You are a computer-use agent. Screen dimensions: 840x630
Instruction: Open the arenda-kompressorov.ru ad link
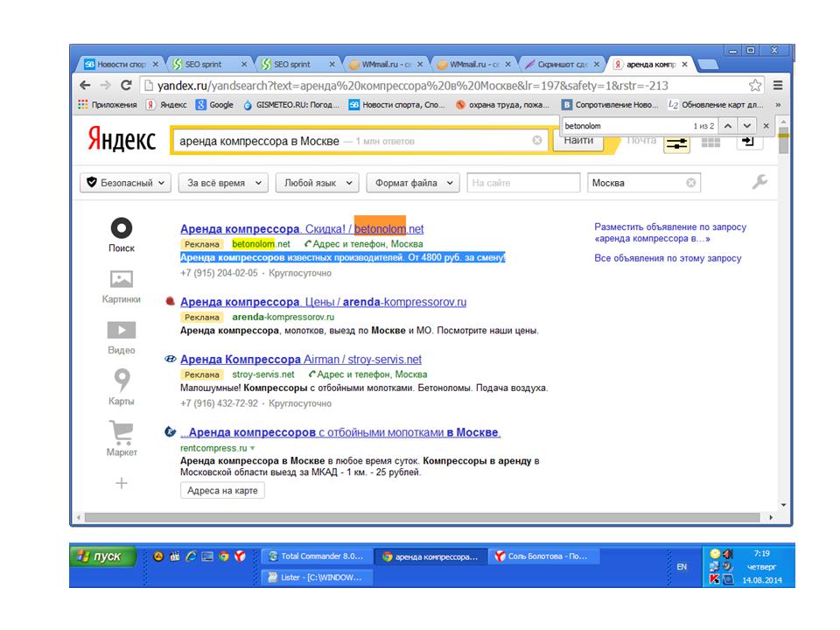click(x=323, y=302)
